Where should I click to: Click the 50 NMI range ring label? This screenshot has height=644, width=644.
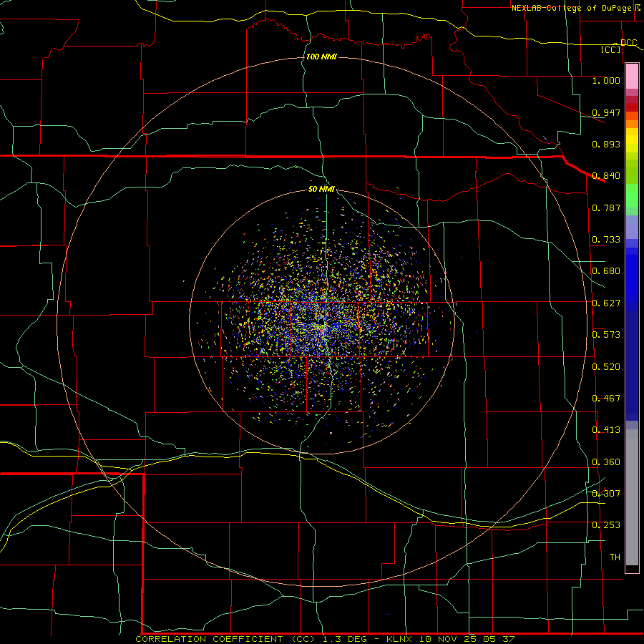coord(321,189)
